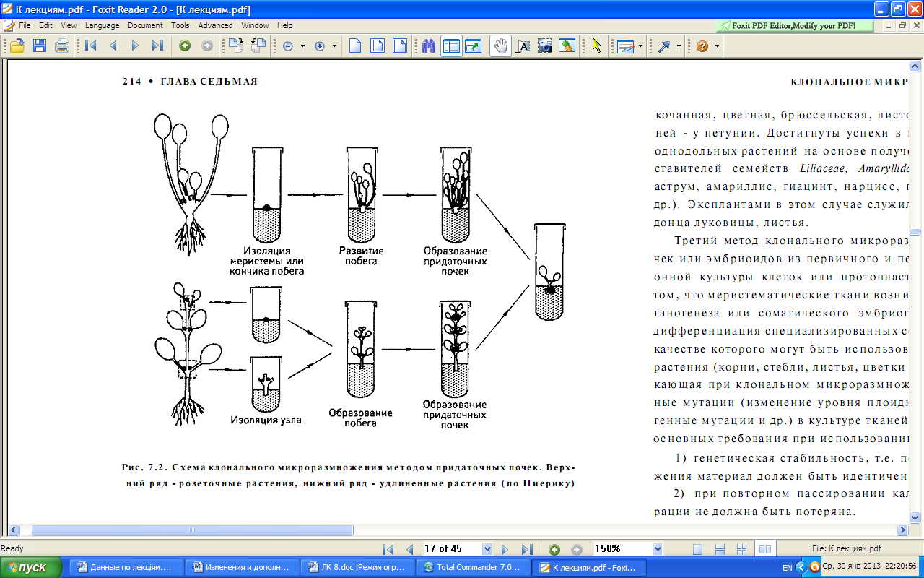Click the typewriter/comment tool icon
This screenshot has height=578, width=924.
pos(625,46)
